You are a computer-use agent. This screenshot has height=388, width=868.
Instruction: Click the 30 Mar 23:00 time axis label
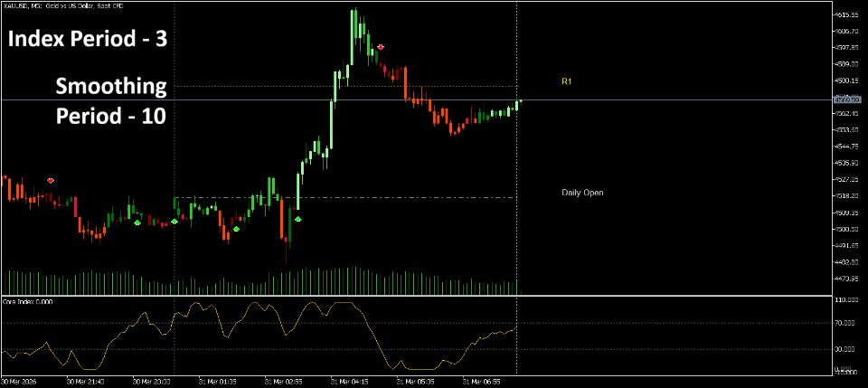(x=150, y=382)
